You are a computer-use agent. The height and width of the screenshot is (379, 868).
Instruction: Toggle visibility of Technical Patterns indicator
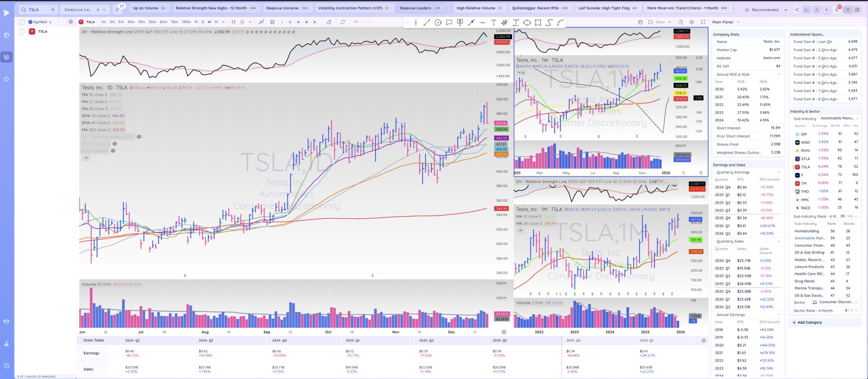click(139, 137)
